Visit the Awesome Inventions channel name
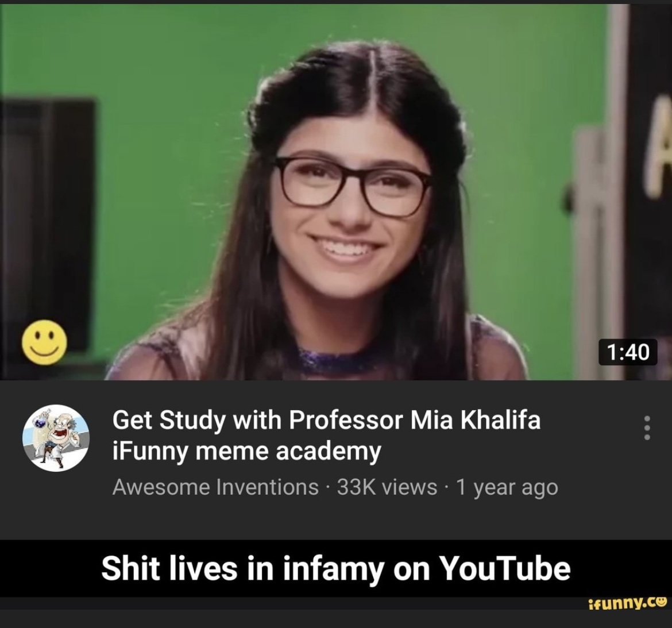The width and height of the screenshot is (672, 628). click(x=215, y=487)
